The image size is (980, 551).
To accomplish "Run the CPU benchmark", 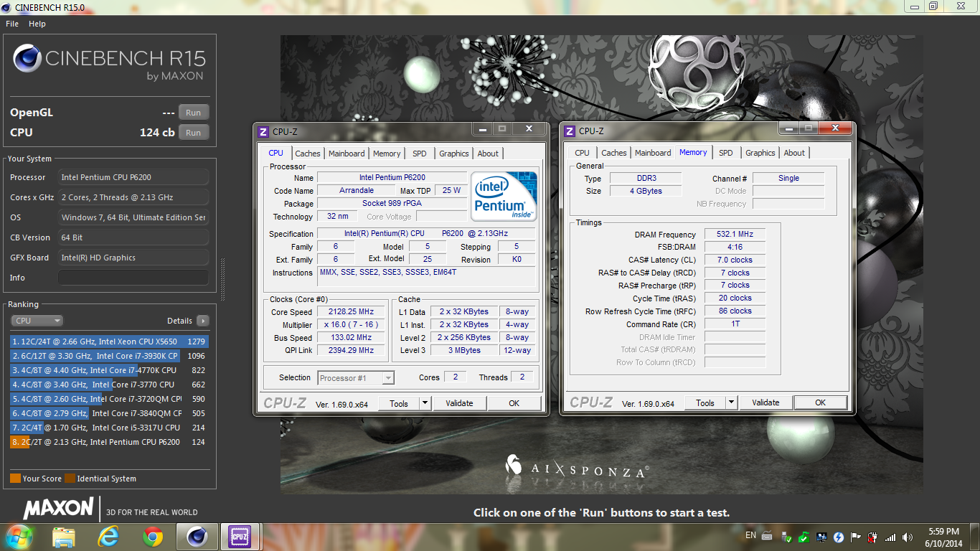I will [x=193, y=133].
